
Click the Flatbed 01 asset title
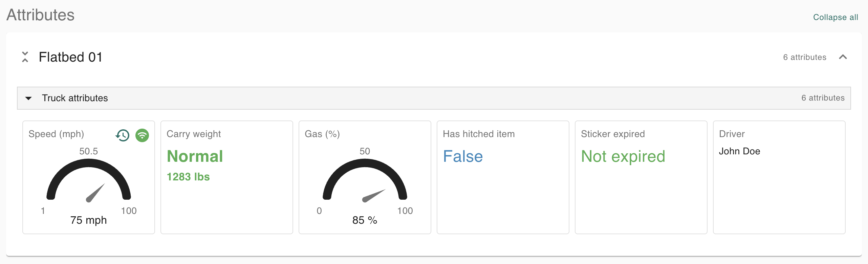point(70,57)
